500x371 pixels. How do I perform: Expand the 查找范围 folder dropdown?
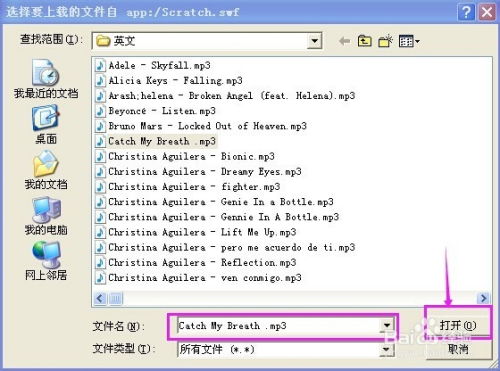[314, 41]
